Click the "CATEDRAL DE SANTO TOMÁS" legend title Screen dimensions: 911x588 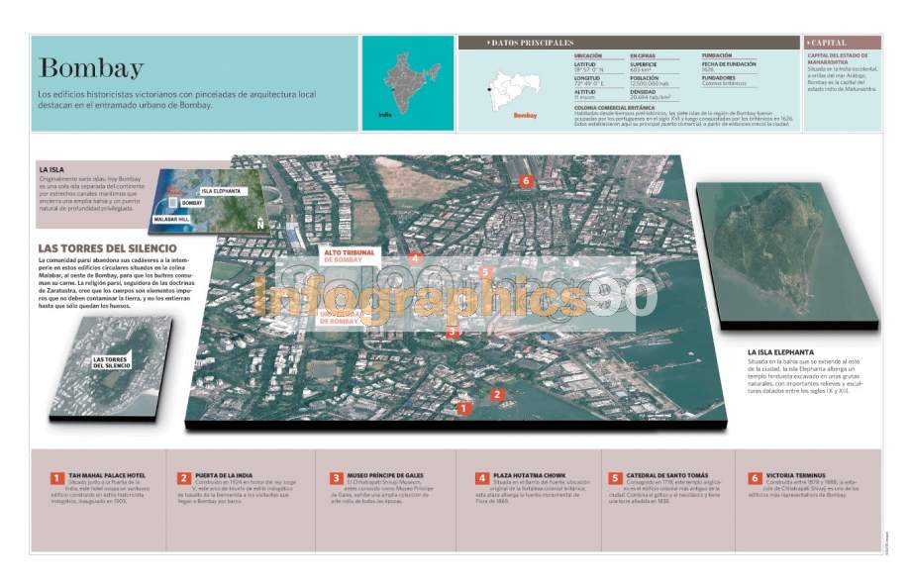pos(667,475)
